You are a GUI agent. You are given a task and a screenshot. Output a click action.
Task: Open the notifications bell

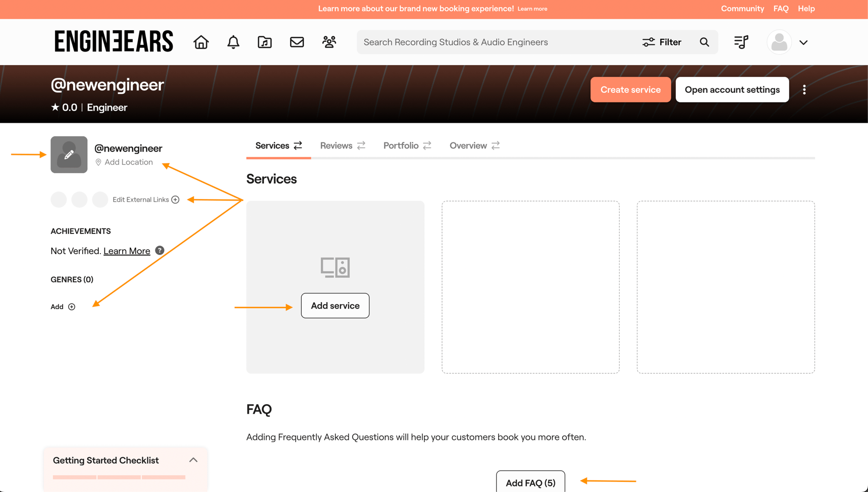click(x=233, y=42)
